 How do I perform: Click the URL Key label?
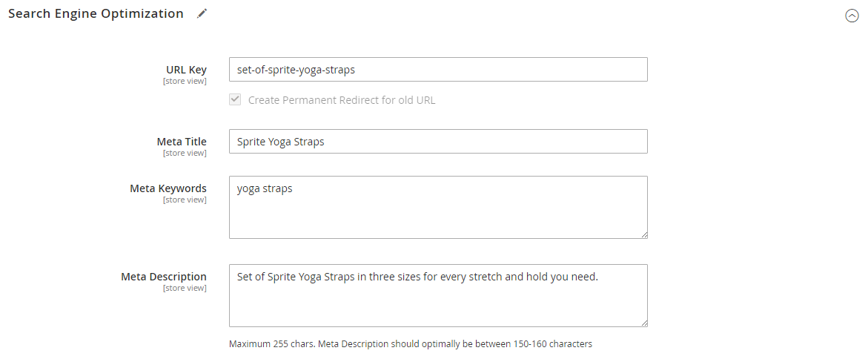pos(186,70)
